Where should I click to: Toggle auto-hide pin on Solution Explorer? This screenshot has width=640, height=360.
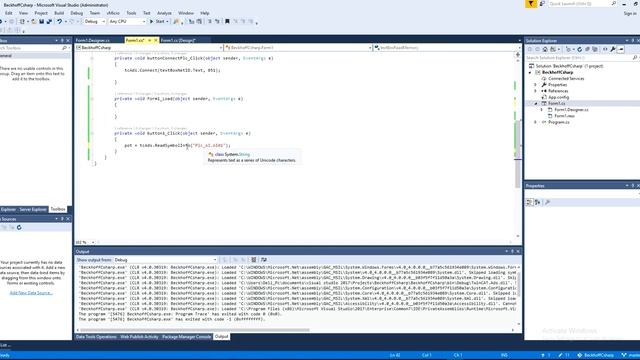click(x=633, y=40)
